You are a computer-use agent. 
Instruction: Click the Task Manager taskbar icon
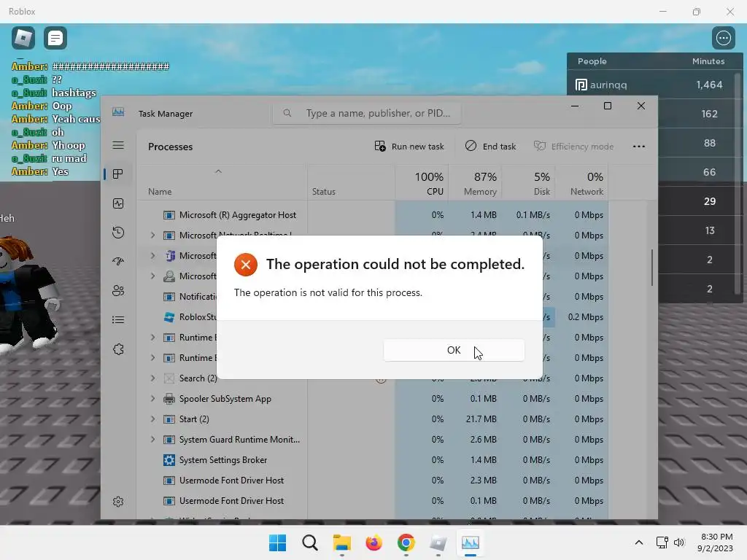click(x=471, y=542)
